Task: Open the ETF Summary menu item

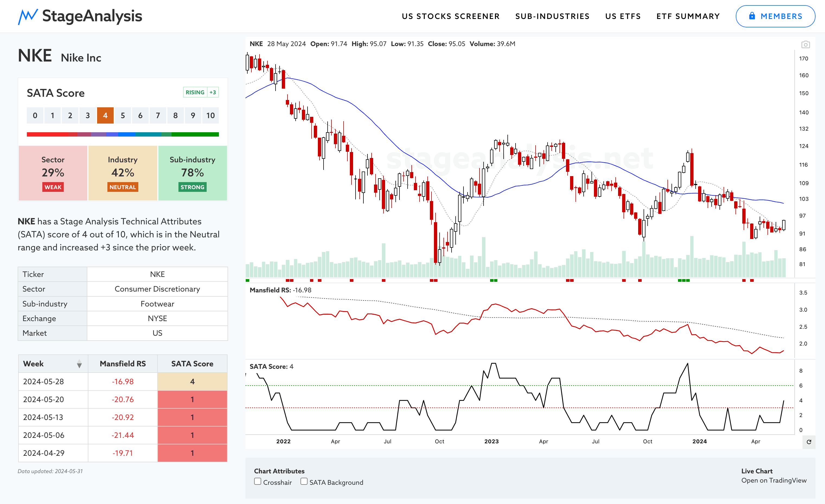Action: [688, 16]
